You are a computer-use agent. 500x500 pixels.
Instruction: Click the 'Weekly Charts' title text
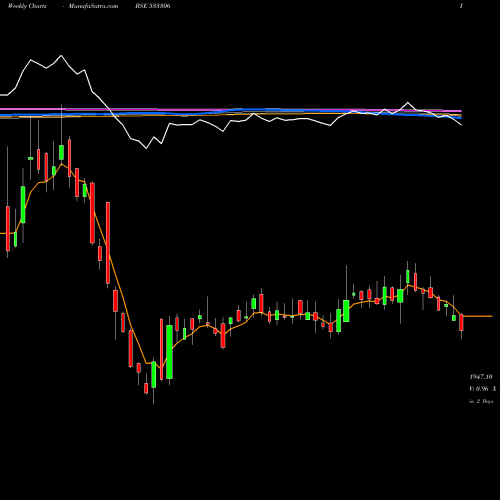[x=27, y=6]
